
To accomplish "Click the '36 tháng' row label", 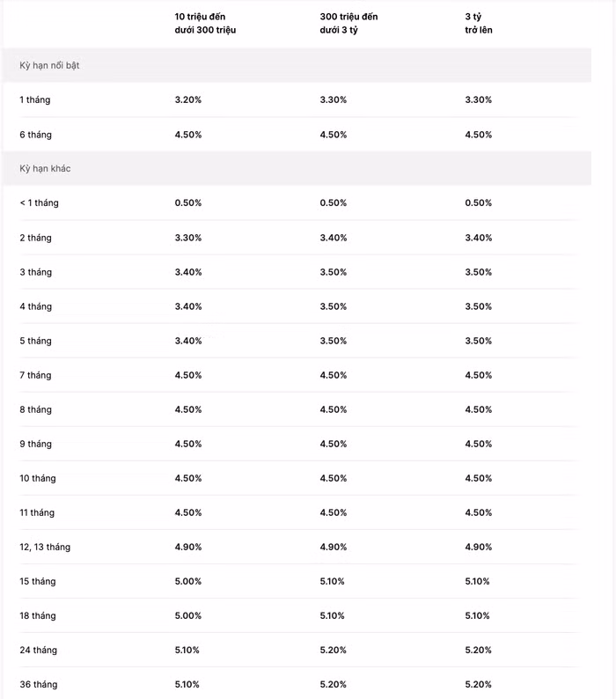I will point(39,684).
